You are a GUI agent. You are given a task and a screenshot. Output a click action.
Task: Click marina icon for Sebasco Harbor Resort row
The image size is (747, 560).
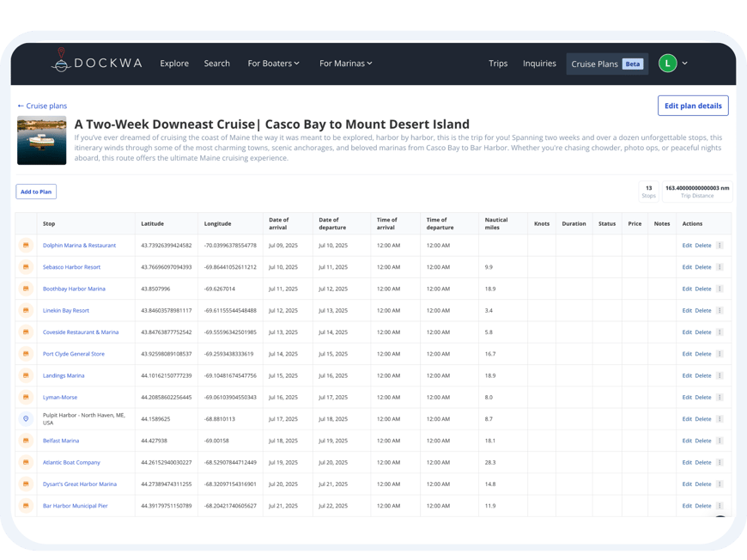coord(27,267)
